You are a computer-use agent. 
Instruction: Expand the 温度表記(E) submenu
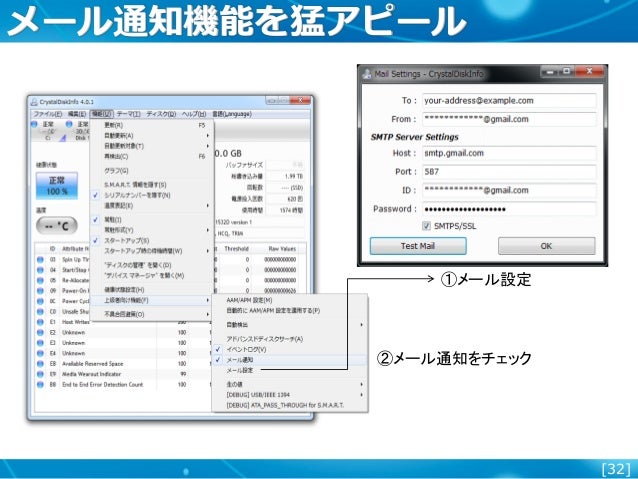151,206
